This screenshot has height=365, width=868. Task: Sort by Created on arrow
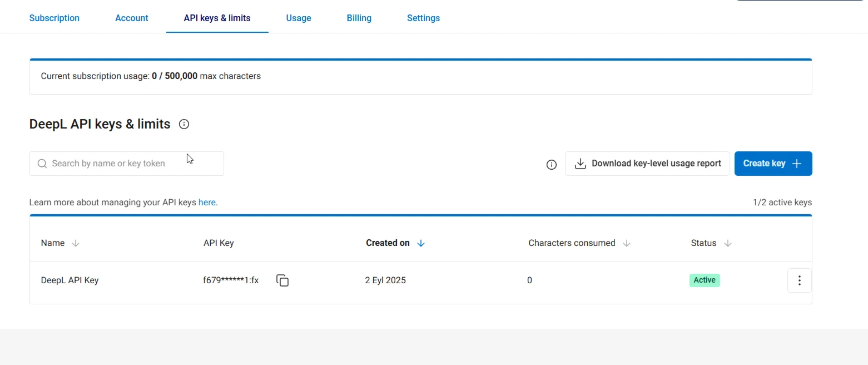pos(421,243)
